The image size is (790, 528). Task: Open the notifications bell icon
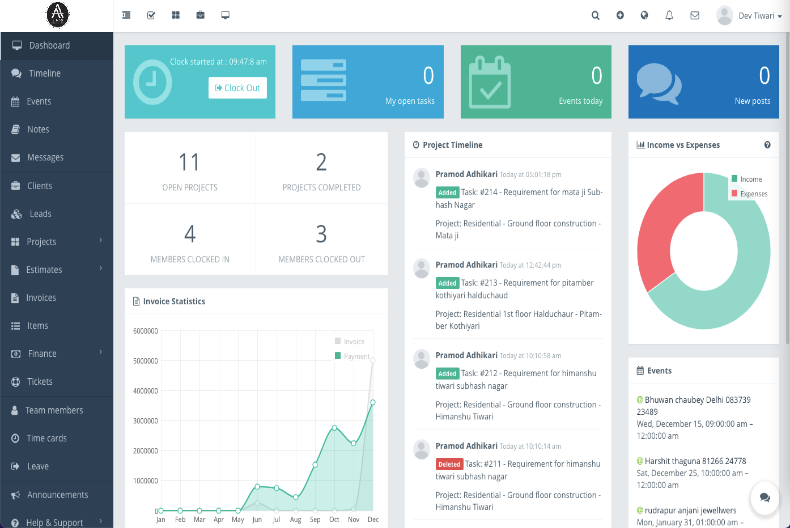click(669, 16)
